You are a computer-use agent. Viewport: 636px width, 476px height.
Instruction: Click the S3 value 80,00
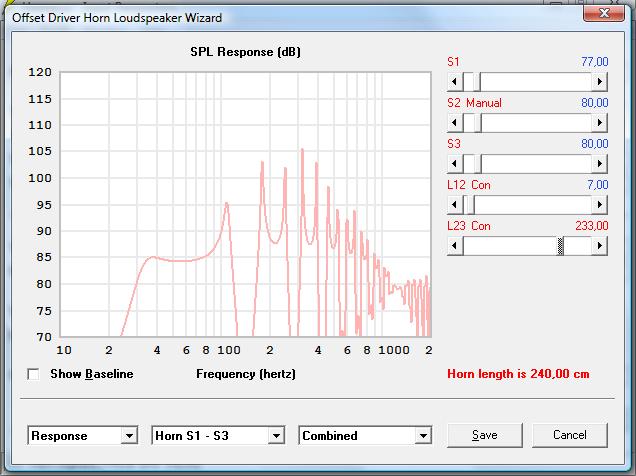click(x=595, y=144)
